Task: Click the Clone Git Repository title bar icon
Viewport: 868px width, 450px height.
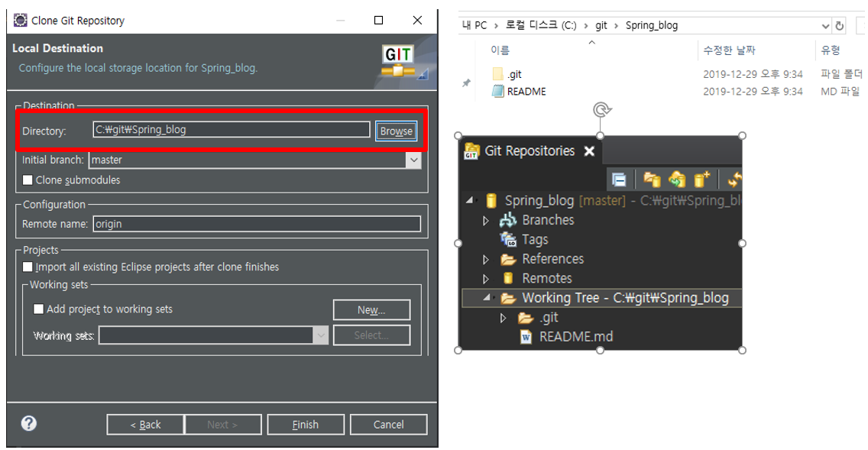Action: (x=21, y=21)
